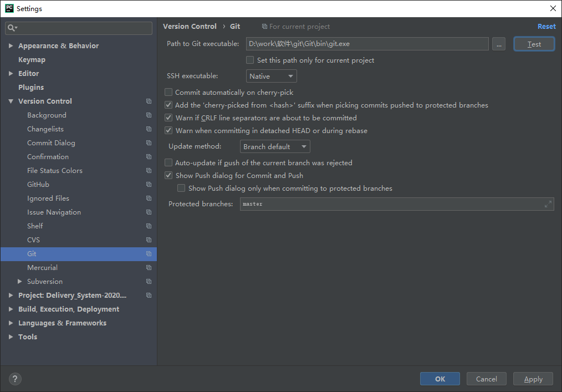Click the Cancel button
This screenshot has width=562, height=392.
coord(487,379)
